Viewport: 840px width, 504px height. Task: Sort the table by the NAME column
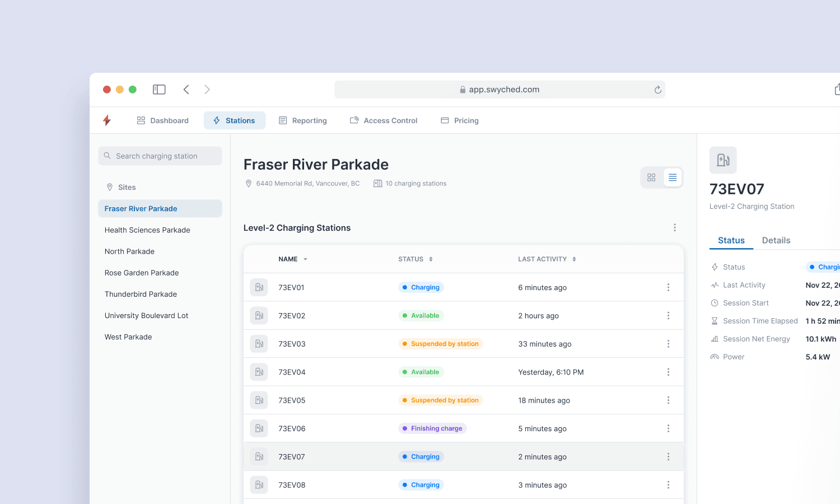(293, 259)
